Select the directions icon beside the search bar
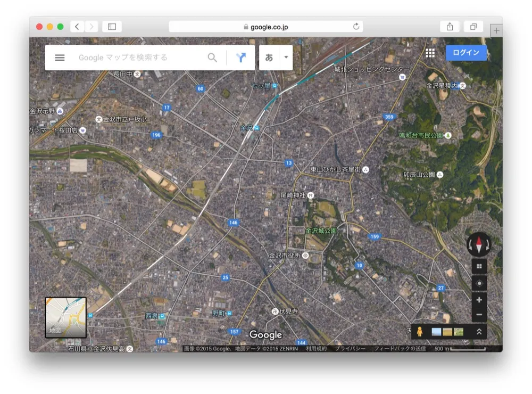This screenshot has width=532, height=394. pyautogui.click(x=240, y=58)
